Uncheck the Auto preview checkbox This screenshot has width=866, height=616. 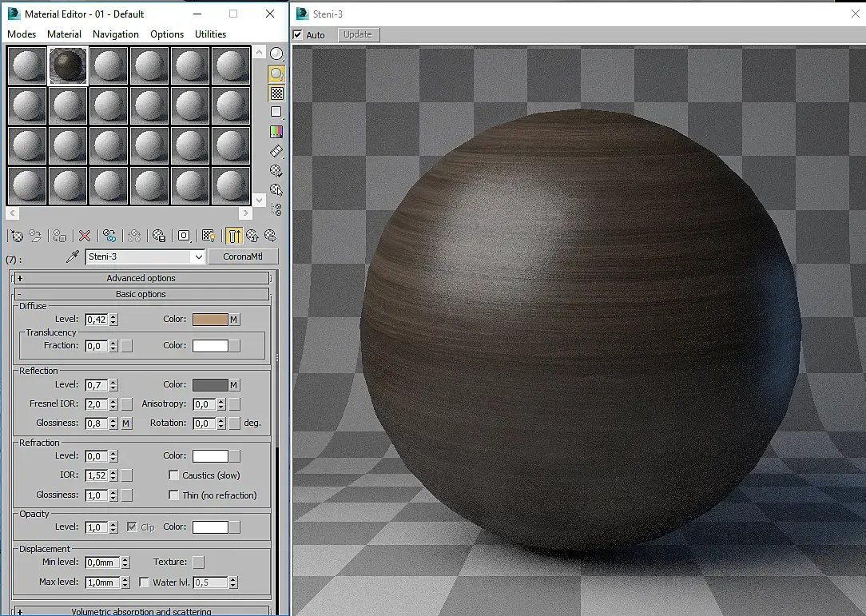click(298, 35)
